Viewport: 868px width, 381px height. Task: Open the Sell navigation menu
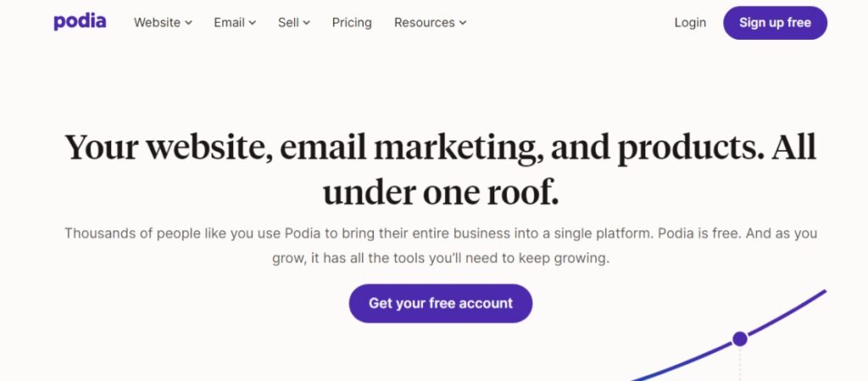pyautogui.click(x=294, y=23)
